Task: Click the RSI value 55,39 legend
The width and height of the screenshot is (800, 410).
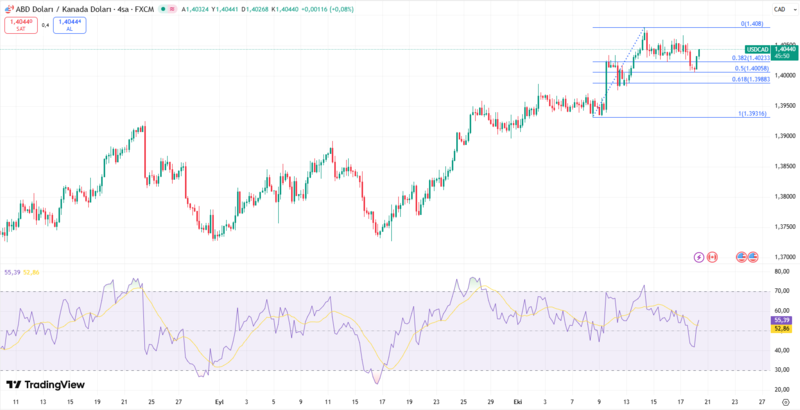Action: pyautogui.click(x=13, y=272)
